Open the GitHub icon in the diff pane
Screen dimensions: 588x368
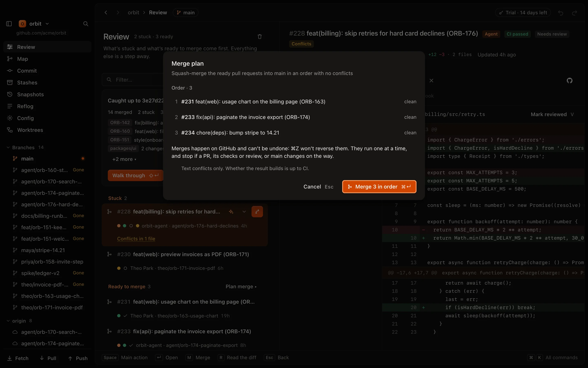tap(570, 81)
